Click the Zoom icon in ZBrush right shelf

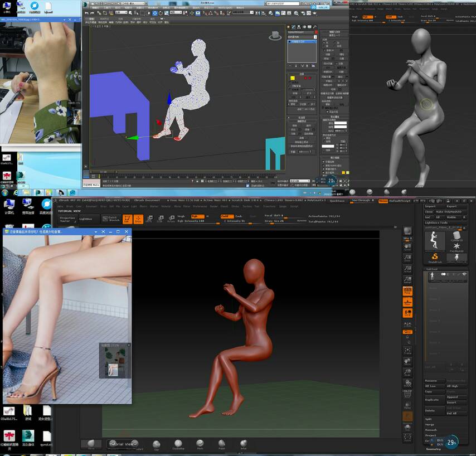pyautogui.click(x=407, y=258)
